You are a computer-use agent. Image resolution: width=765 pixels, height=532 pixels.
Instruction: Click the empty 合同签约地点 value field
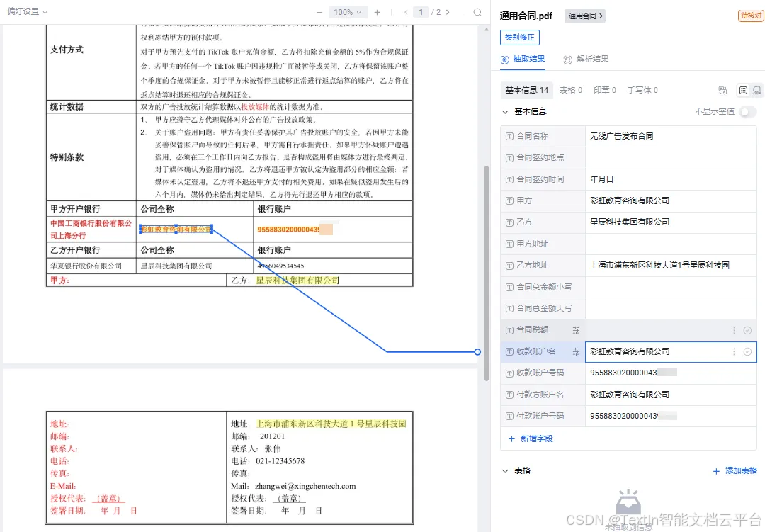point(671,158)
